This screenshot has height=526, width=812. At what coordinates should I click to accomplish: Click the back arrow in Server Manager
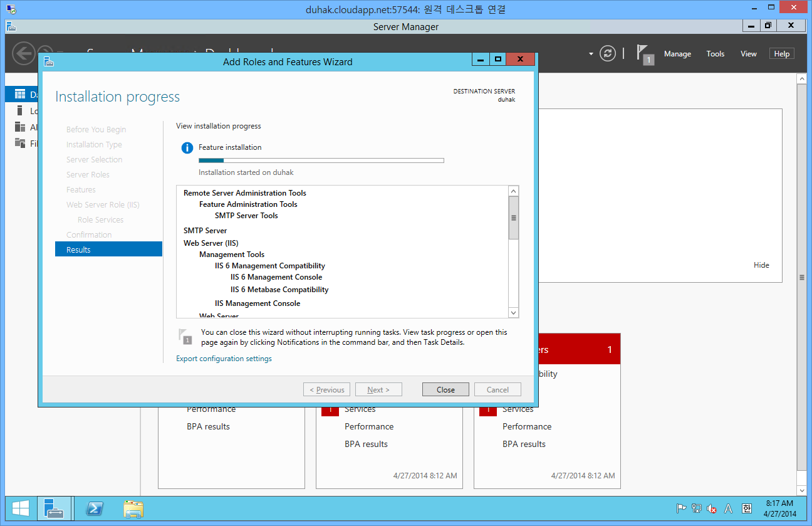coord(24,53)
